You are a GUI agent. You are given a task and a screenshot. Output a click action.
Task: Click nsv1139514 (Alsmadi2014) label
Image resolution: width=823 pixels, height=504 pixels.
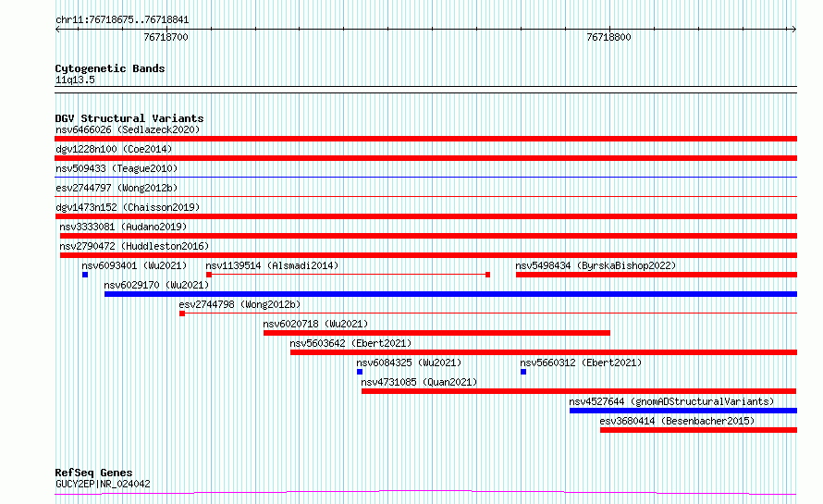[x=272, y=265]
